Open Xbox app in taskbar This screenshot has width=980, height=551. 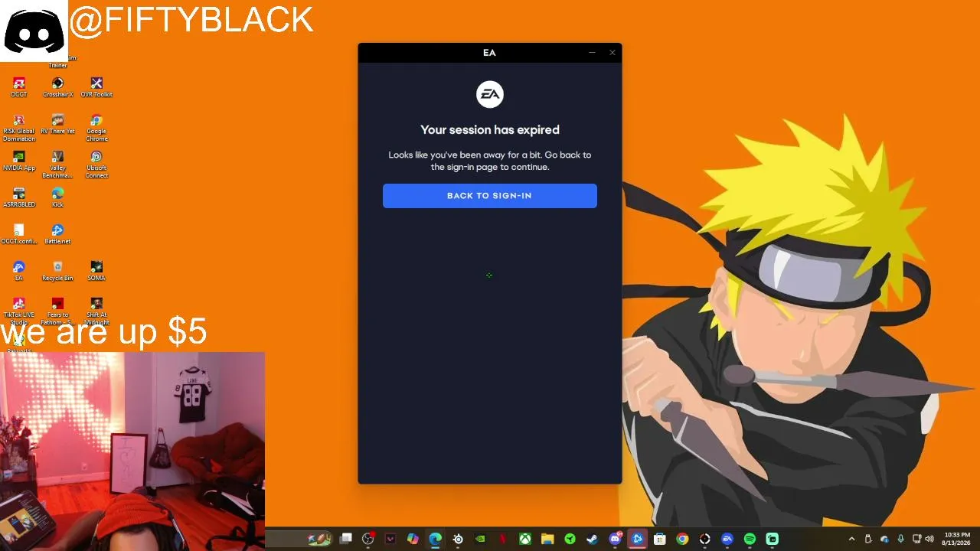525,539
